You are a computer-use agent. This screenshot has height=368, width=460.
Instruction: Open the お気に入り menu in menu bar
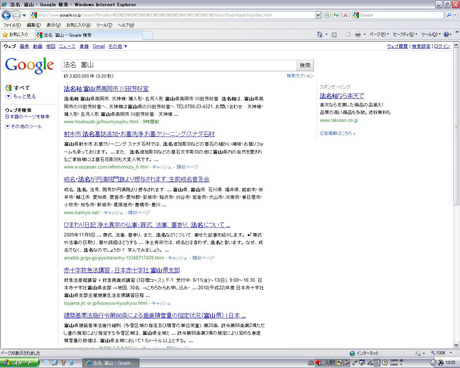click(78, 25)
